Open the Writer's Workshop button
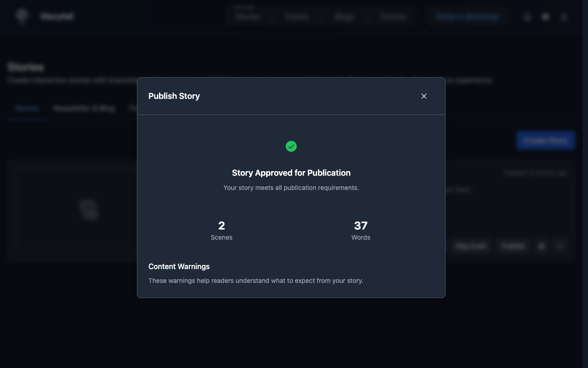This screenshot has height=368, width=588. point(468,17)
